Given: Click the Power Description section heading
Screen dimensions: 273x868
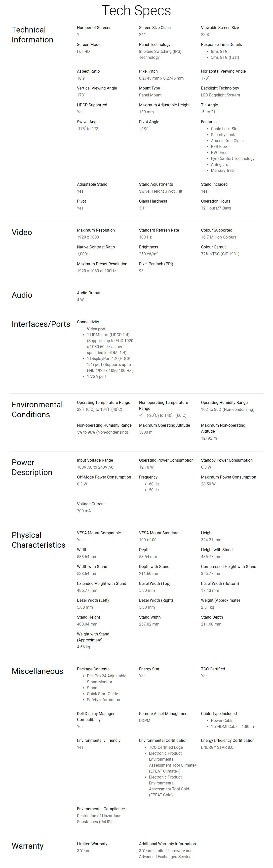Looking at the screenshot, I should click(x=32, y=467).
